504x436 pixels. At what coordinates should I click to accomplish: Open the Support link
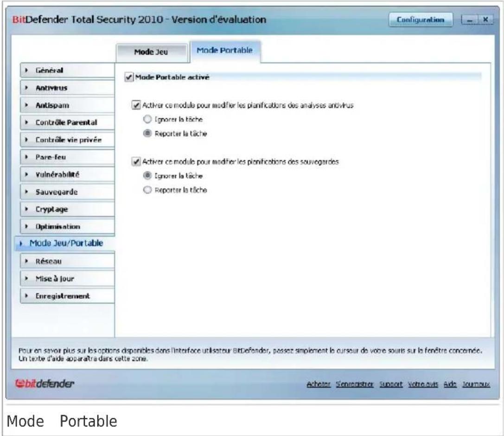tap(391, 384)
